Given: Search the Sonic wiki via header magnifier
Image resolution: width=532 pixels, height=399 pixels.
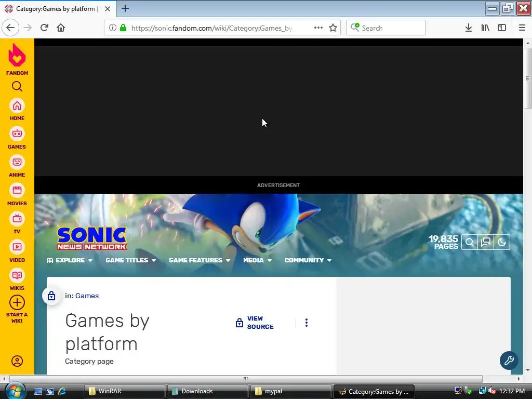Looking at the screenshot, I should pyautogui.click(x=470, y=242).
